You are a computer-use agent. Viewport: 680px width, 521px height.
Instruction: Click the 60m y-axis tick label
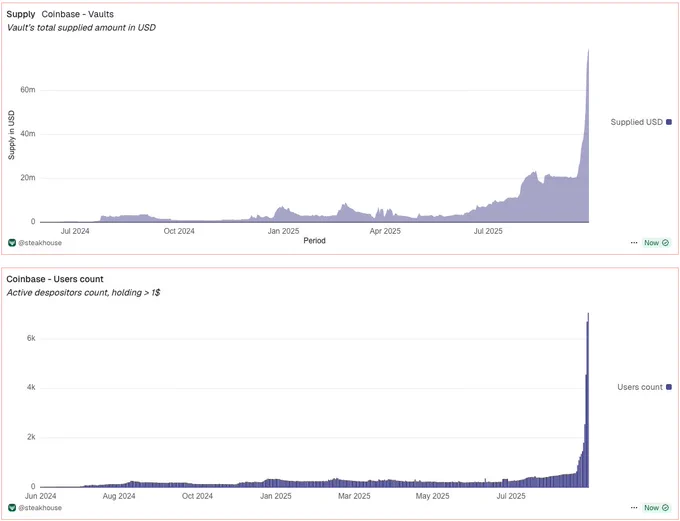(28, 90)
